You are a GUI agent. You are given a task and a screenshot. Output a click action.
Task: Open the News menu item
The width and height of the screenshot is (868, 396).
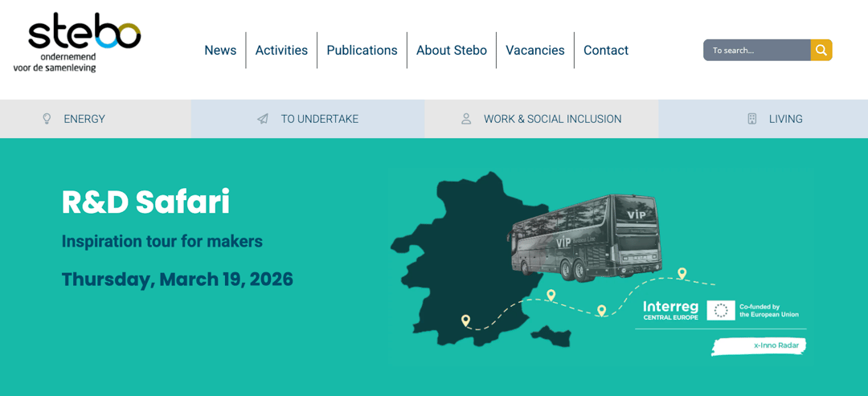click(x=220, y=50)
